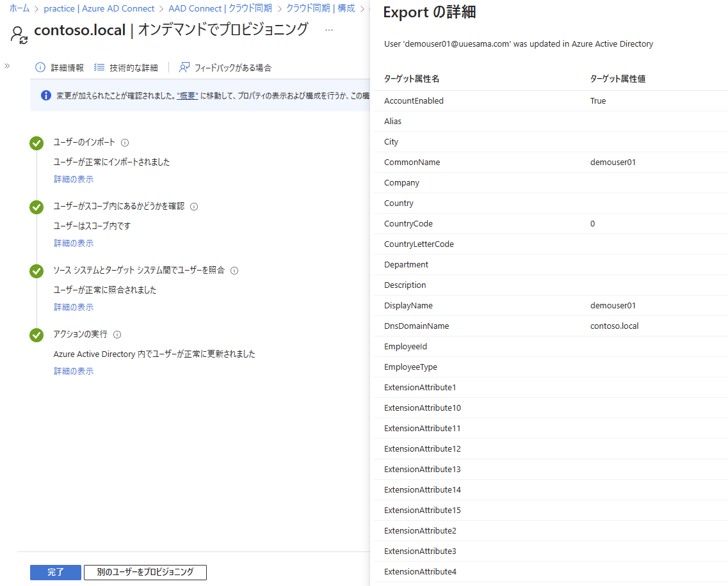Click the 詳細情報 info icon

[40, 68]
